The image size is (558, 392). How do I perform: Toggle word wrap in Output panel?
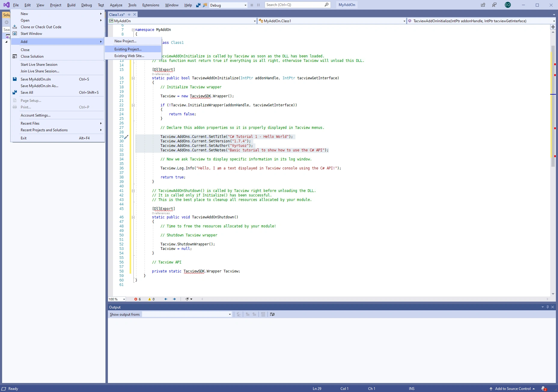[x=272, y=314]
